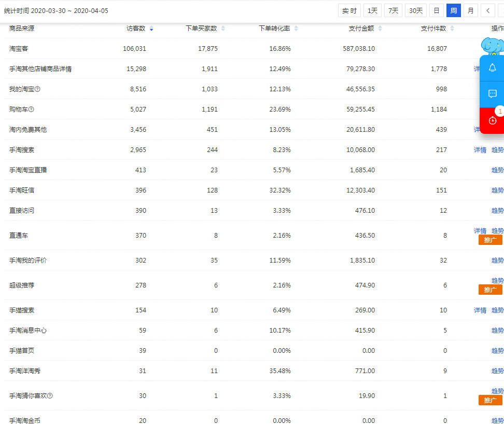Switch to 周 view
The width and height of the screenshot is (504, 425).
click(x=454, y=10)
